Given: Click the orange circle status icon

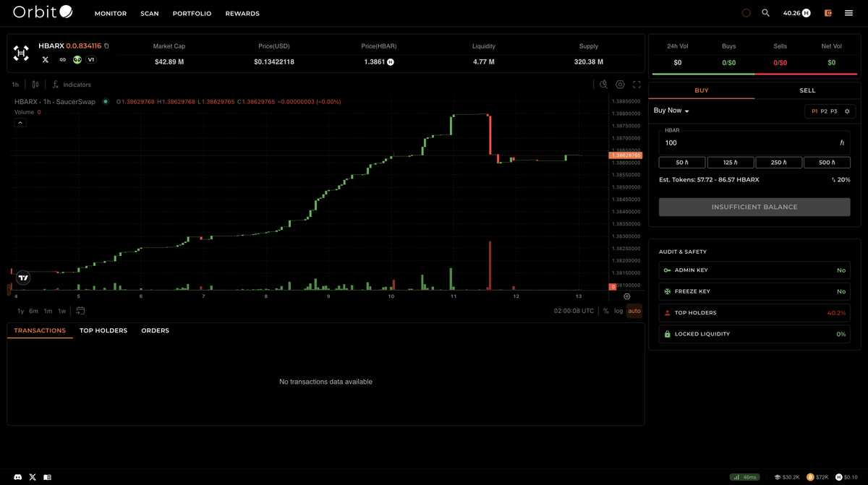Looking at the screenshot, I should (x=746, y=13).
